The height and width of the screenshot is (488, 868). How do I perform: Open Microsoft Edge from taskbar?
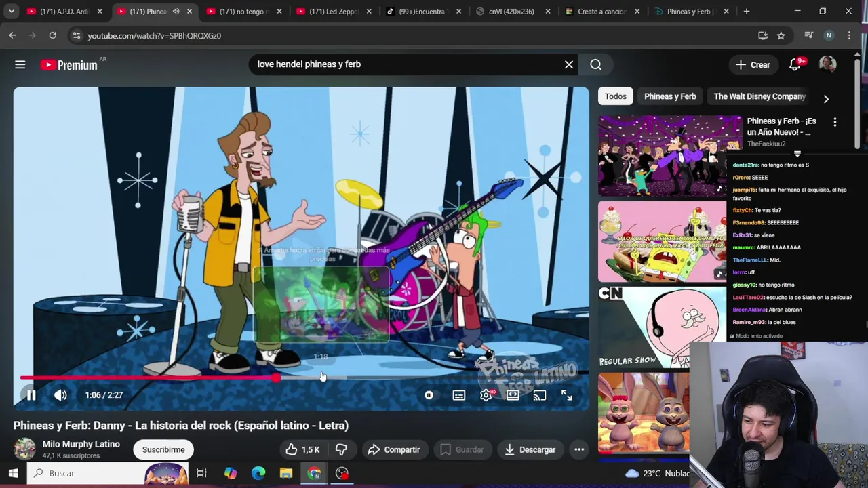tap(258, 473)
